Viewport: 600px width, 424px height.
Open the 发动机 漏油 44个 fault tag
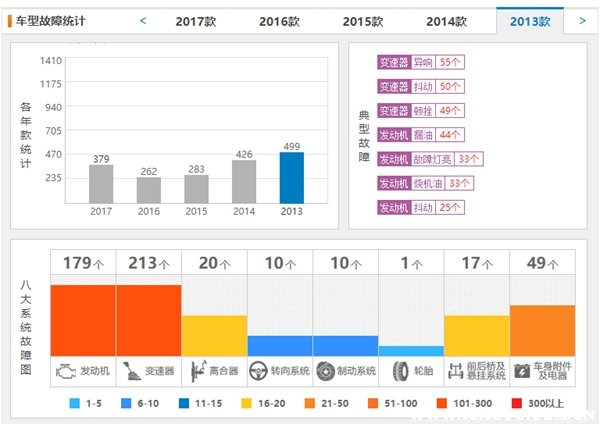[420, 134]
